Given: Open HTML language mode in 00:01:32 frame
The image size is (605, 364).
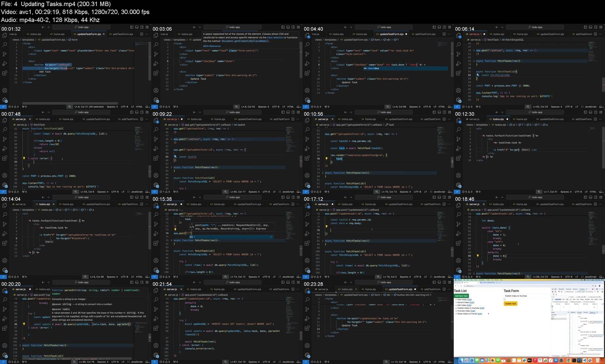Looking at the screenshot, I should click(140, 107).
